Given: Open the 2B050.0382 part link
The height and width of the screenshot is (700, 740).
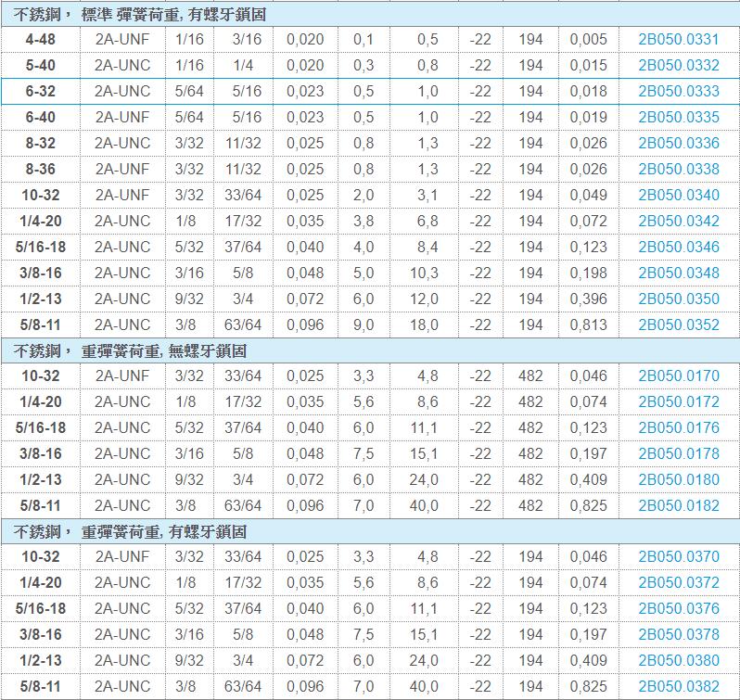Looking at the screenshot, I should 678,686.
